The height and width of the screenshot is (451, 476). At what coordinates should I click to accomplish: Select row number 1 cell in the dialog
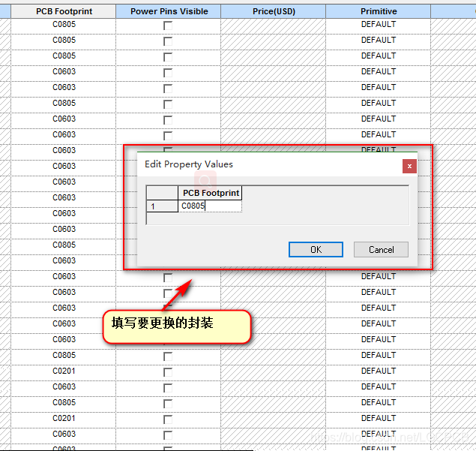[x=162, y=206]
